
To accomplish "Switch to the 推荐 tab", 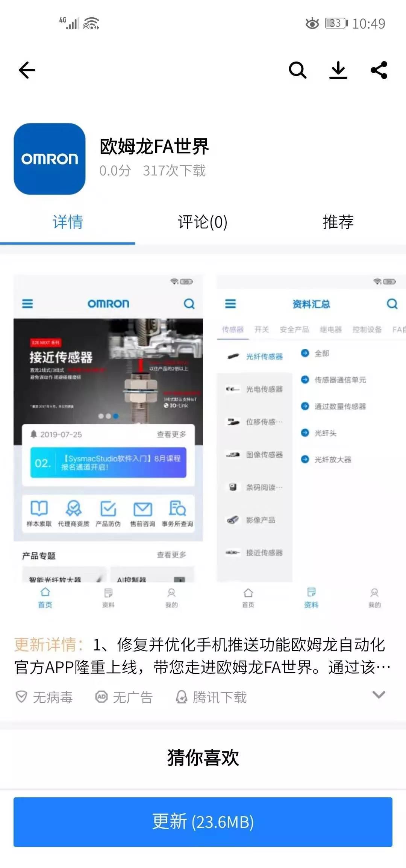I will [338, 222].
